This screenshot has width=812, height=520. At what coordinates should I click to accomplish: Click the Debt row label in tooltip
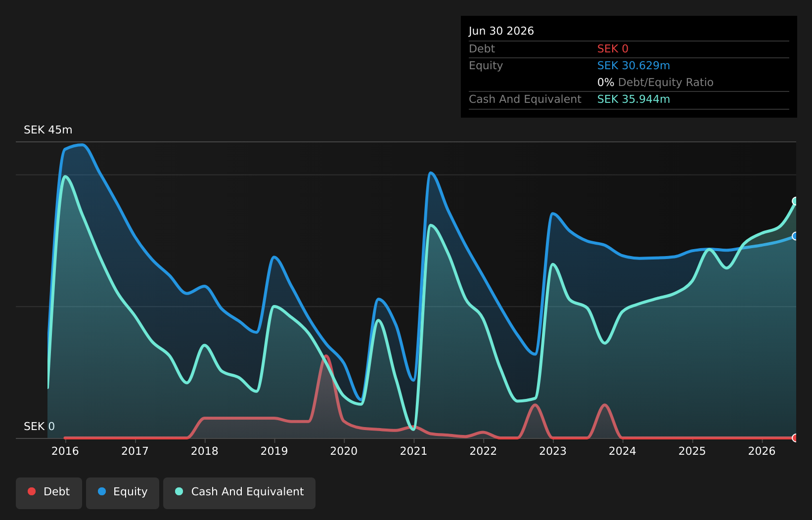pyautogui.click(x=482, y=49)
